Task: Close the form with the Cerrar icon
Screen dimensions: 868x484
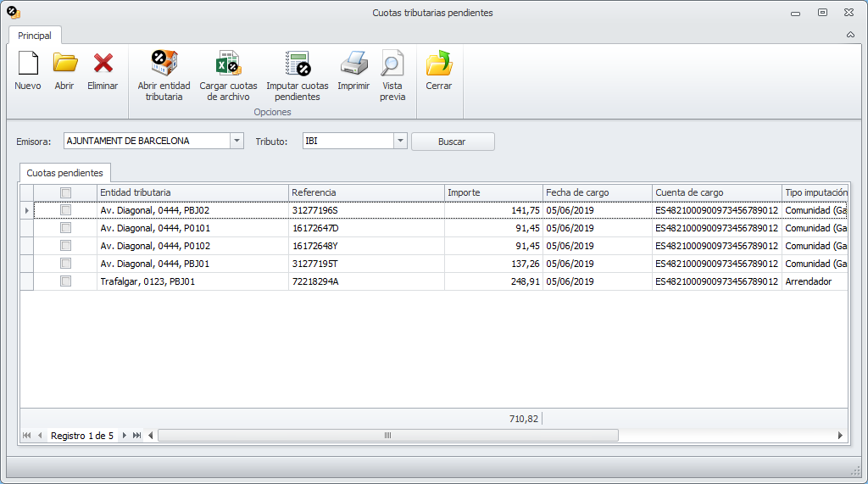Action: click(x=439, y=64)
